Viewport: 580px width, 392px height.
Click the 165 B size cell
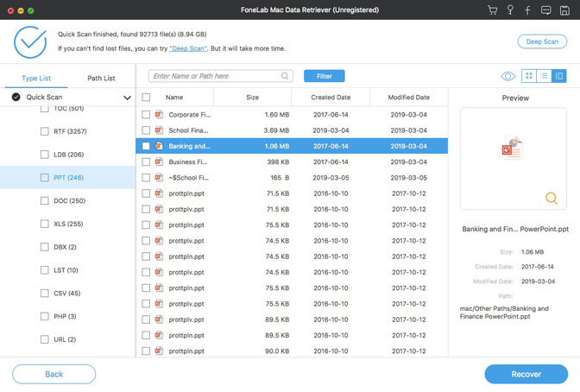click(x=280, y=178)
